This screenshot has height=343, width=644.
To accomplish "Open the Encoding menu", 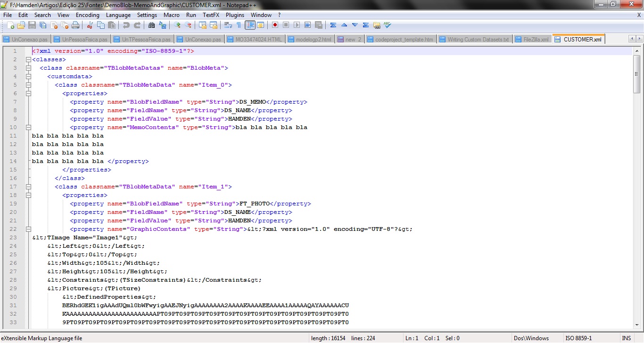I will click(88, 15).
